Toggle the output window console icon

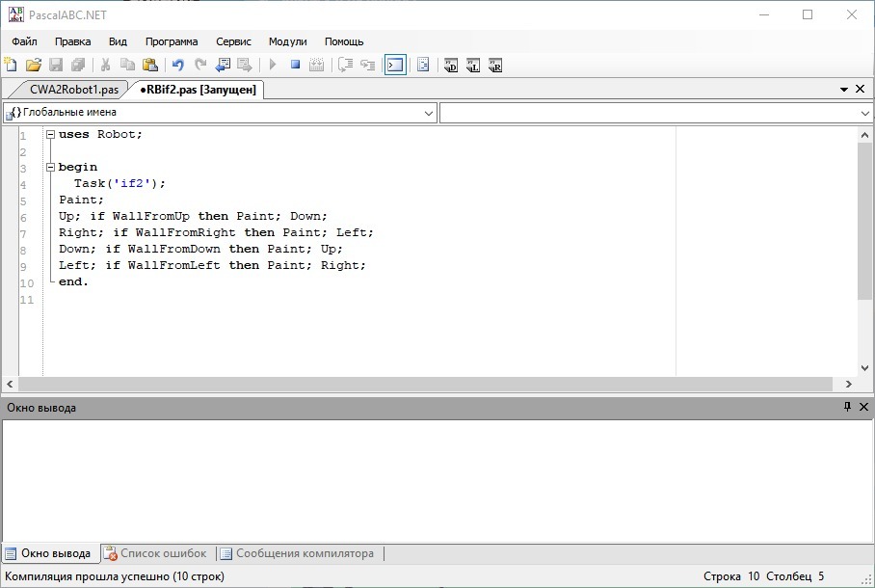(x=395, y=66)
